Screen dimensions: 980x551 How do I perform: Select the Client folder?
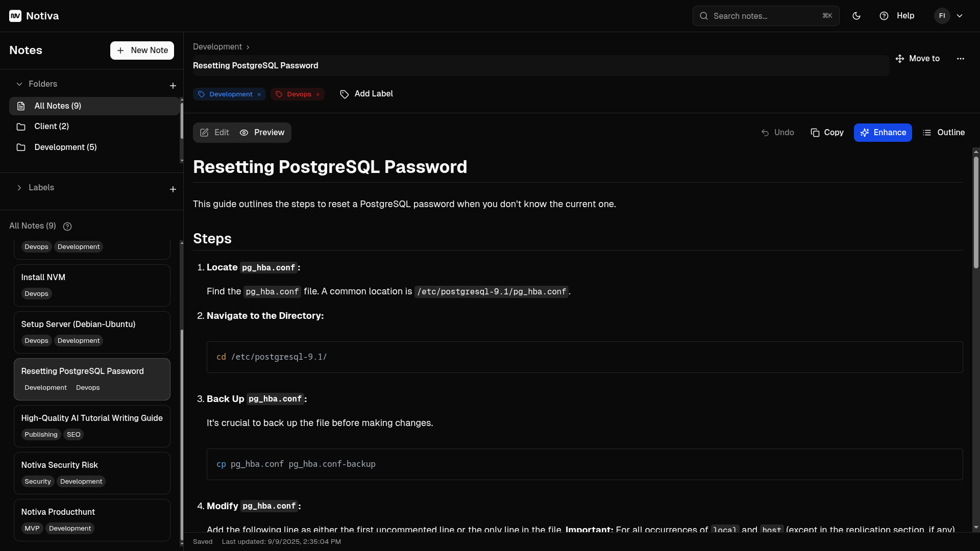point(52,127)
